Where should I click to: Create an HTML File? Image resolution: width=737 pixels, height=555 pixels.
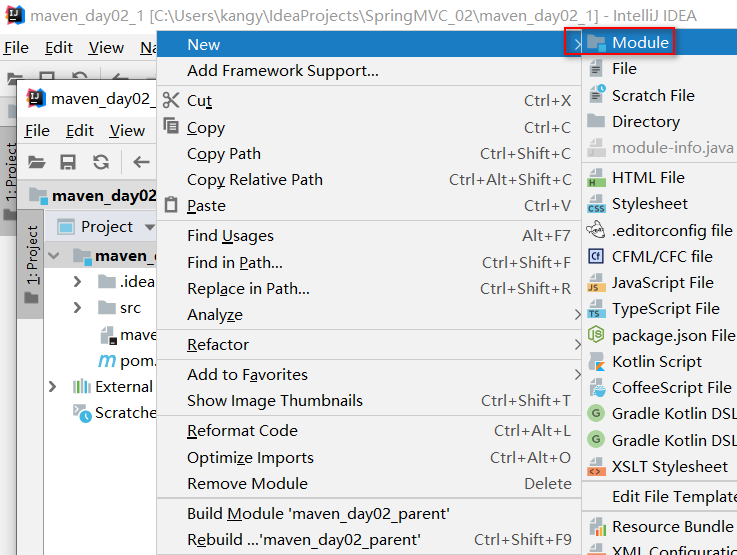[659, 178]
